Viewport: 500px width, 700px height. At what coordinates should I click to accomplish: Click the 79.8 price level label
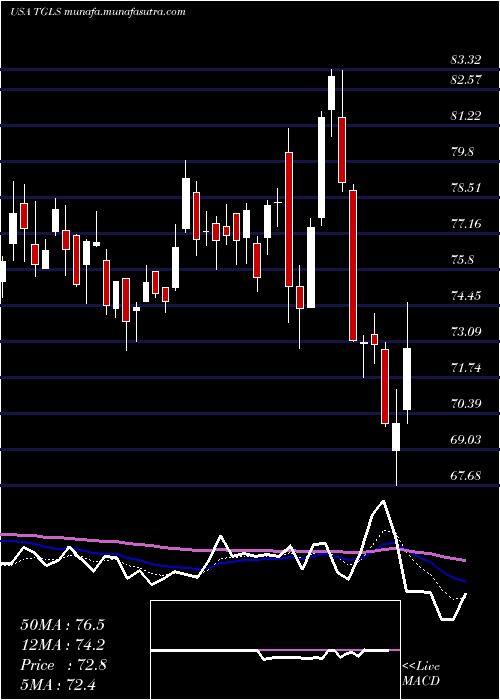(462, 152)
